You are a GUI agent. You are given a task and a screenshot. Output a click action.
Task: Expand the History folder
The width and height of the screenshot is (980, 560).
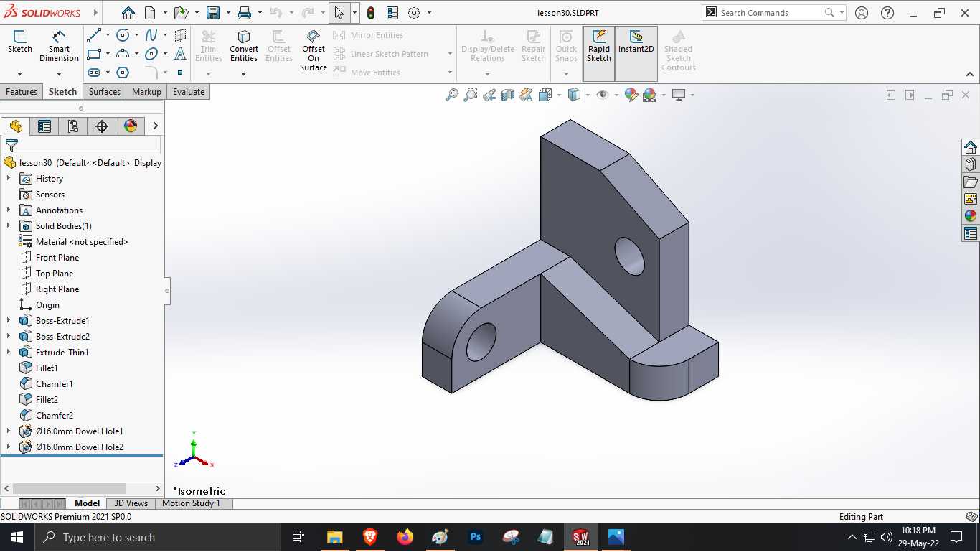(x=9, y=179)
